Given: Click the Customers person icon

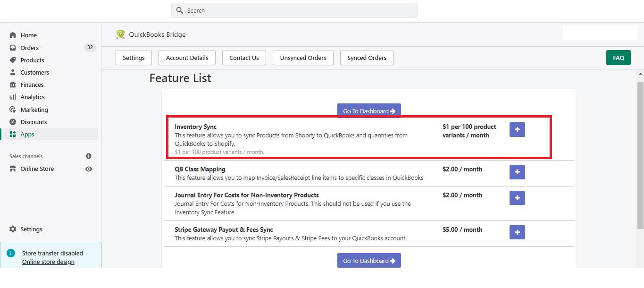Looking at the screenshot, I should (x=13, y=72).
